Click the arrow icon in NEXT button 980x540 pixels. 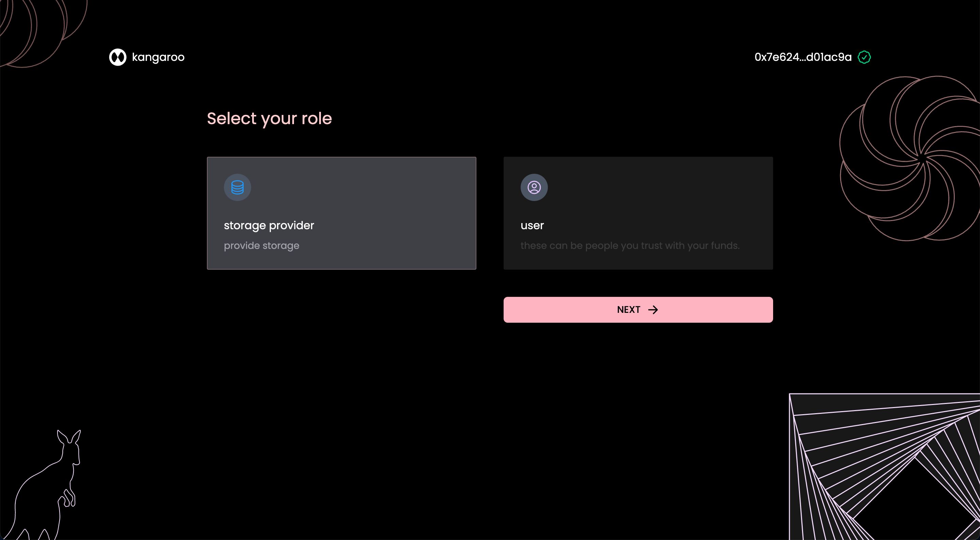click(x=653, y=310)
